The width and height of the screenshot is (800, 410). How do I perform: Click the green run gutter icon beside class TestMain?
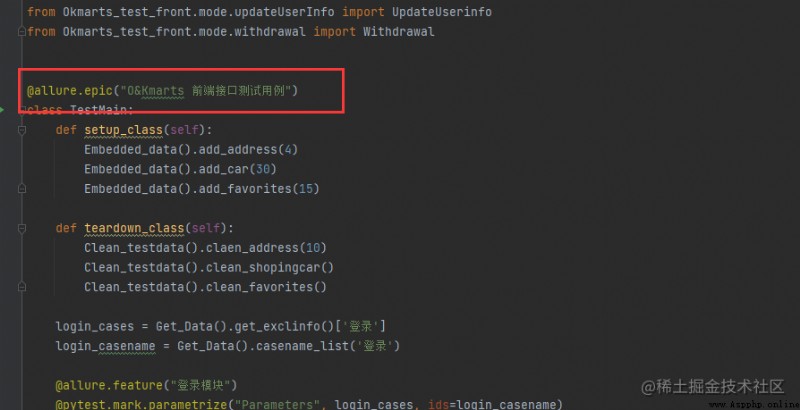coord(2,110)
